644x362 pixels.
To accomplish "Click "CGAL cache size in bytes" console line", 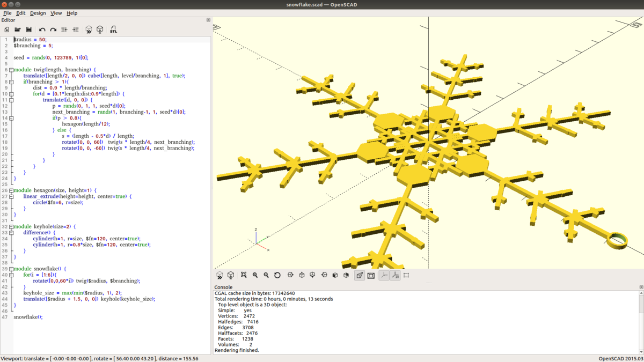I will (254, 293).
